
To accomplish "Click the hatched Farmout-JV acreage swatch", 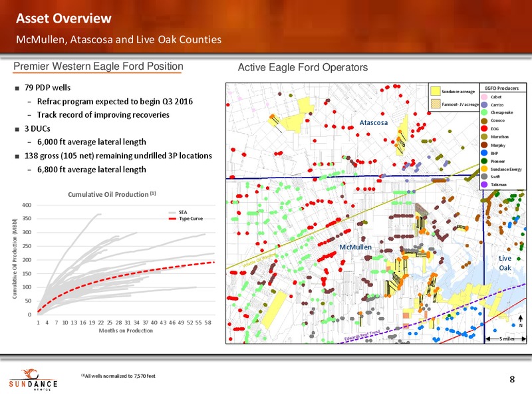I will [436, 104].
